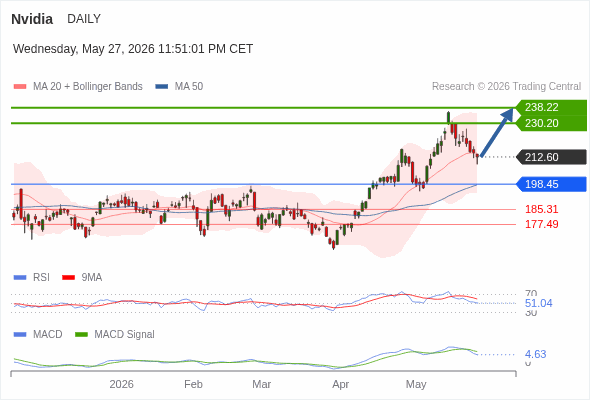The width and height of the screenshot is (590, 400).
Task: Click the RSI legend color marker
Action: (20, 278)
